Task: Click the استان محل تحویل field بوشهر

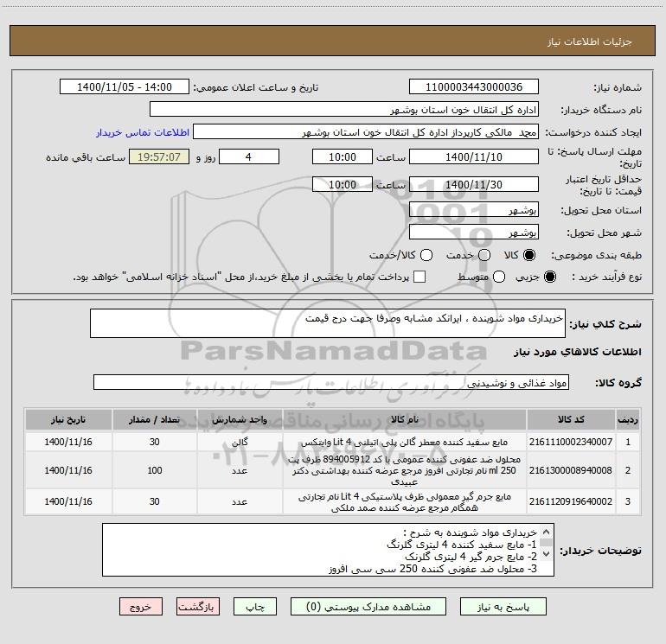Action: 474,210
